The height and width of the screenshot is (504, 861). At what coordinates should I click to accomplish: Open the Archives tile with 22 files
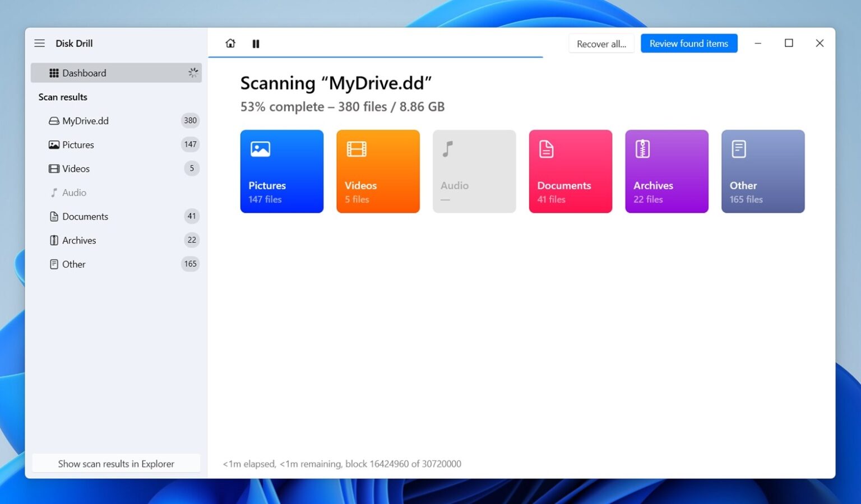click(666, 171)
